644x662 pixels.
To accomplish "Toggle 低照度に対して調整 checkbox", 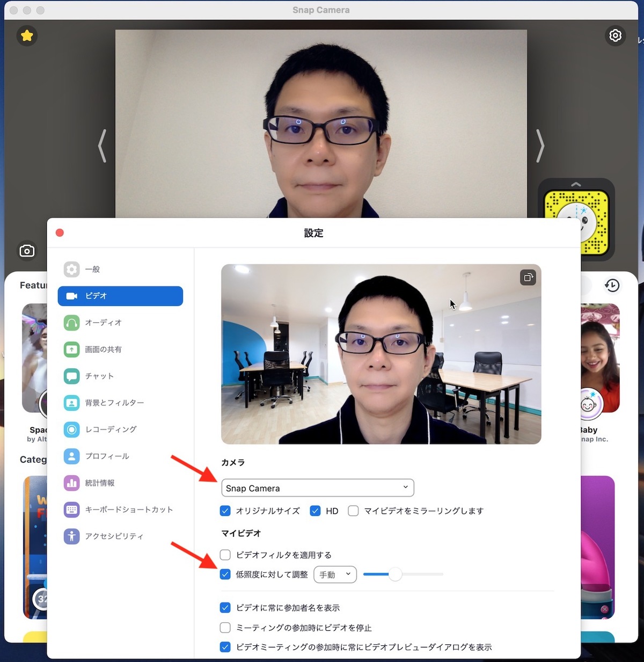I will point(225,574).
